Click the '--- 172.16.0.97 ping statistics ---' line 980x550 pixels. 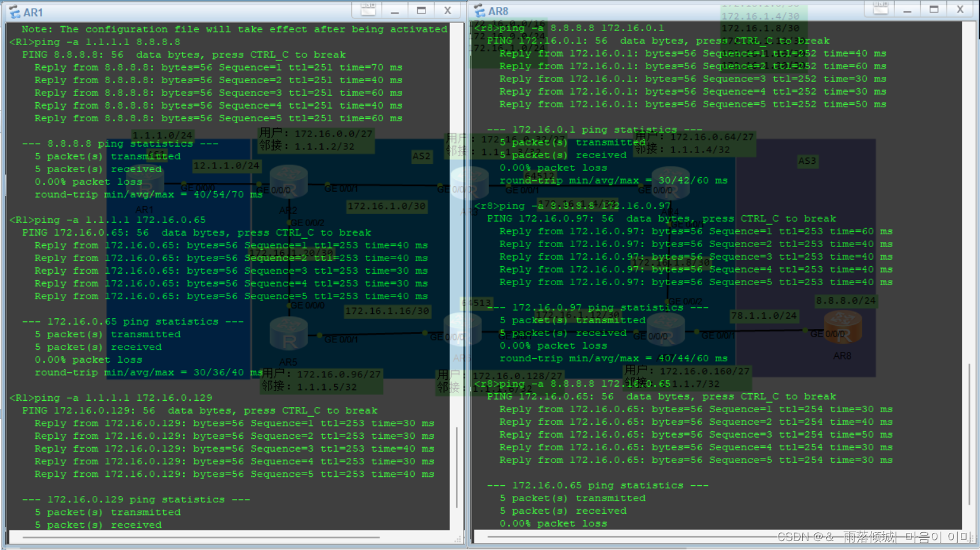click(598, 307)
